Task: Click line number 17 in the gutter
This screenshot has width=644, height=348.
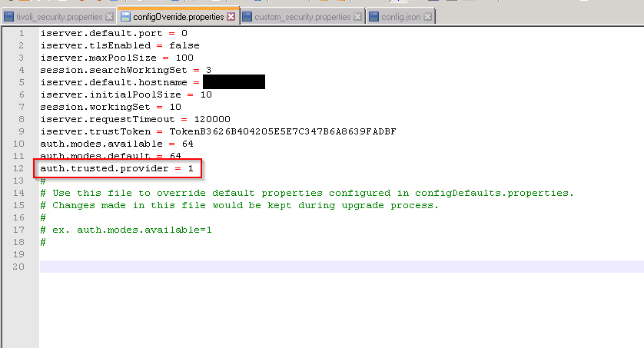Action: (x=18, y=230)
